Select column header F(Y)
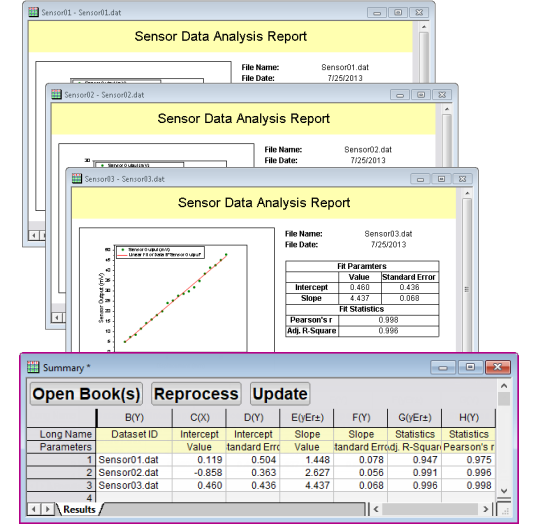Screen dimensions: 547x526 point(361,418)
